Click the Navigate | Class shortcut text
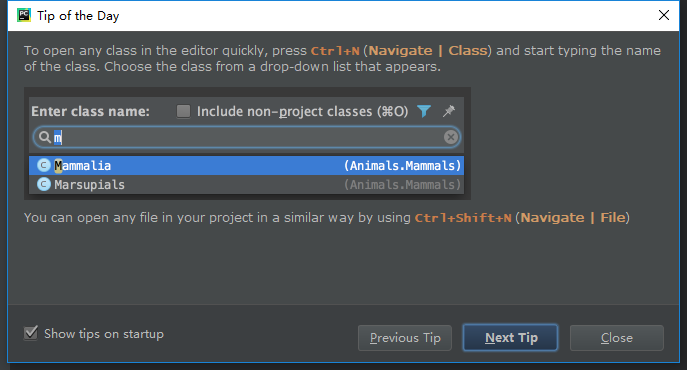 [x=428, y=51]
